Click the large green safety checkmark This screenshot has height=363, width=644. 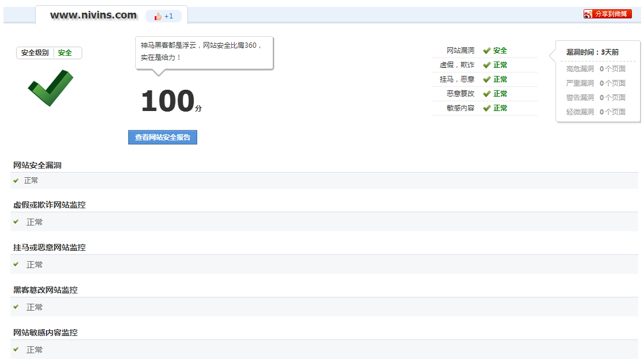click(x=51, y=87)
